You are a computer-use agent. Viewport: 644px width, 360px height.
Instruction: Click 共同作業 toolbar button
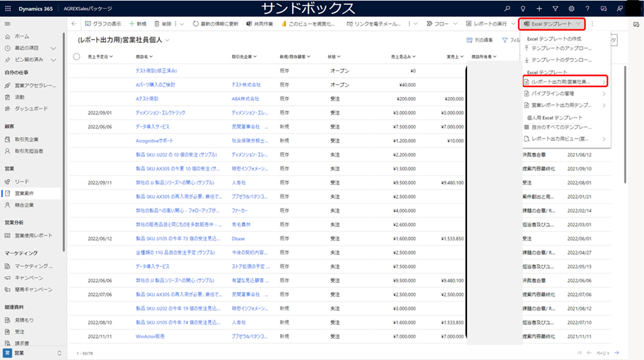[260, 24]
